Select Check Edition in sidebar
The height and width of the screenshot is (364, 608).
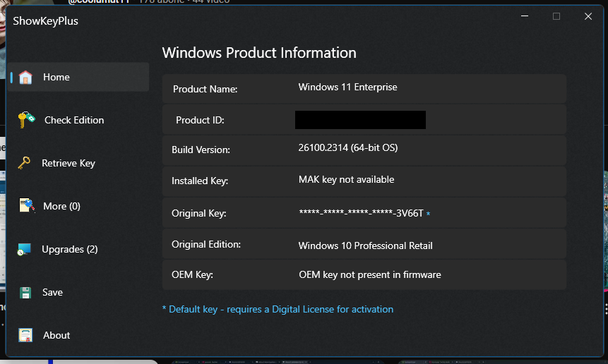click(74, 120)
